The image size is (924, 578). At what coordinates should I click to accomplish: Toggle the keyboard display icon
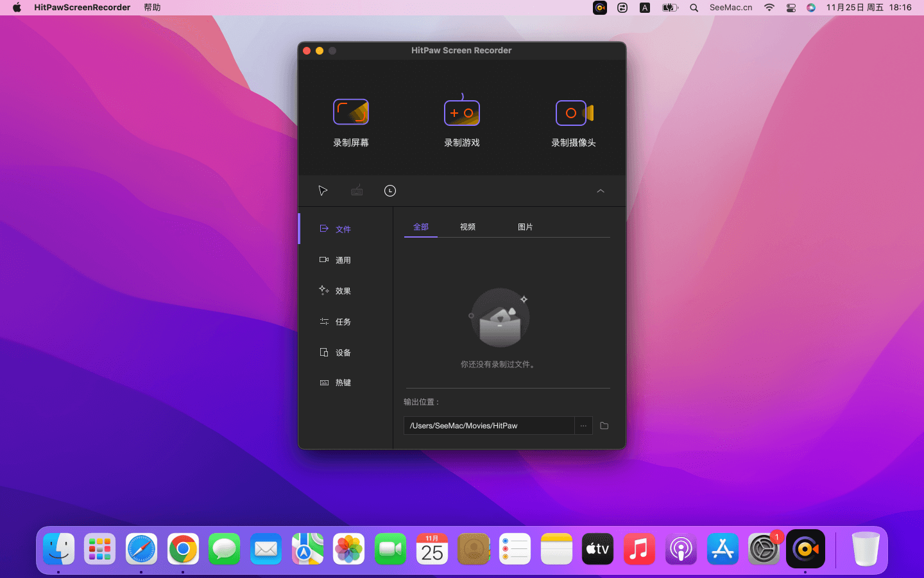point(357,190)
